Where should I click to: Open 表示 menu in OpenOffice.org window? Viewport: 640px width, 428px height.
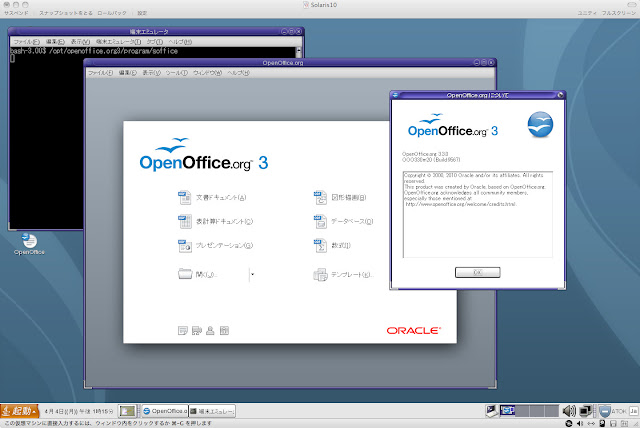coord(151,73)
